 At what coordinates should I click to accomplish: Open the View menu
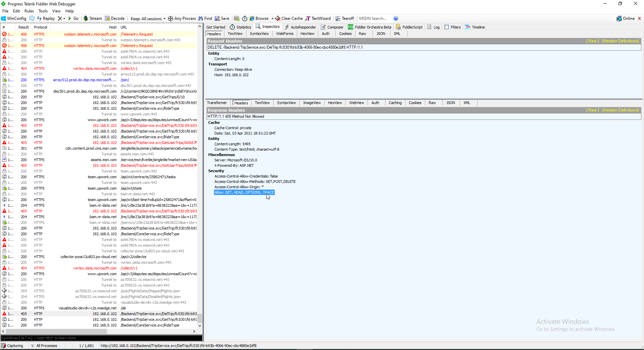56,11
